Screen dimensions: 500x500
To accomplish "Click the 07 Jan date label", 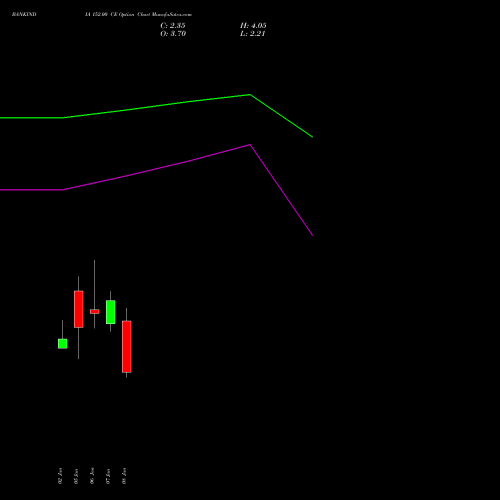I will (x=108, y=476).
